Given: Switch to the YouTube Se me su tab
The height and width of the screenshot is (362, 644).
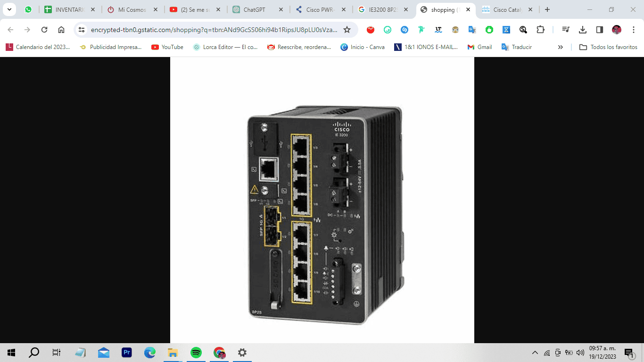Looking at the screenshot, I should [195, 9].
